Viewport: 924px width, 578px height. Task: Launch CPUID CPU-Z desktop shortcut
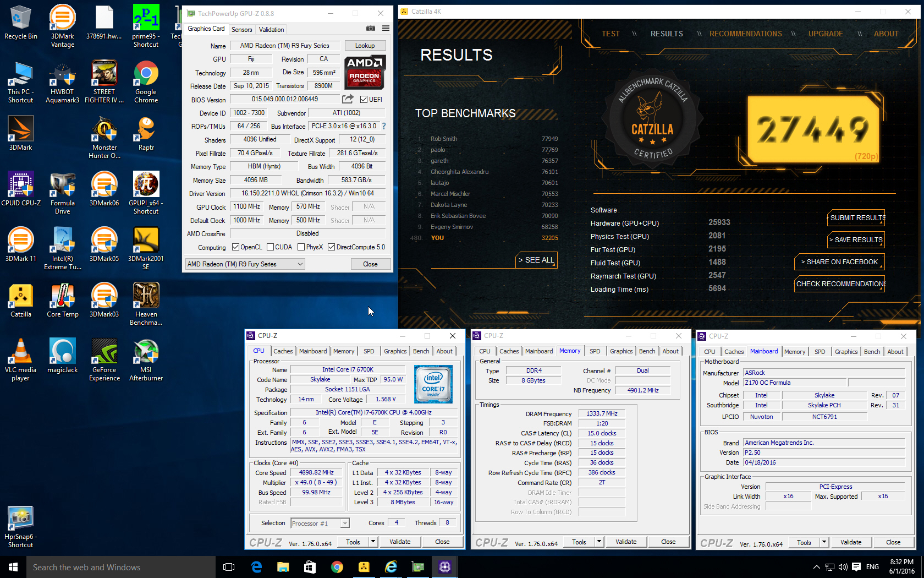coord(21,188)
